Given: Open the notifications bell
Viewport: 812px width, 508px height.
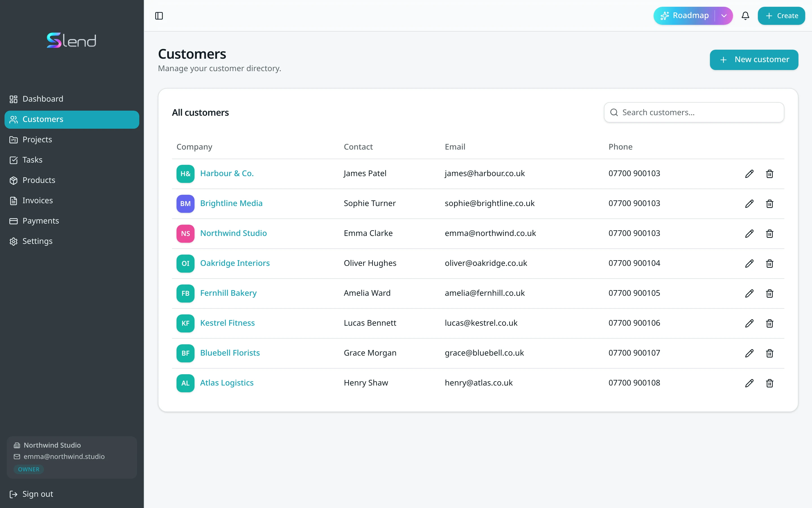Looking at the screenshot, I should (x=745, y=16).
